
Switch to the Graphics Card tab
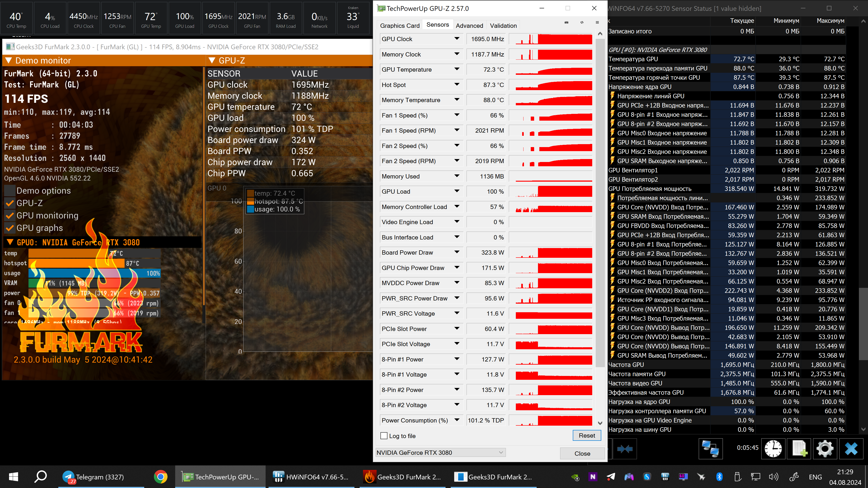(400, 26)
